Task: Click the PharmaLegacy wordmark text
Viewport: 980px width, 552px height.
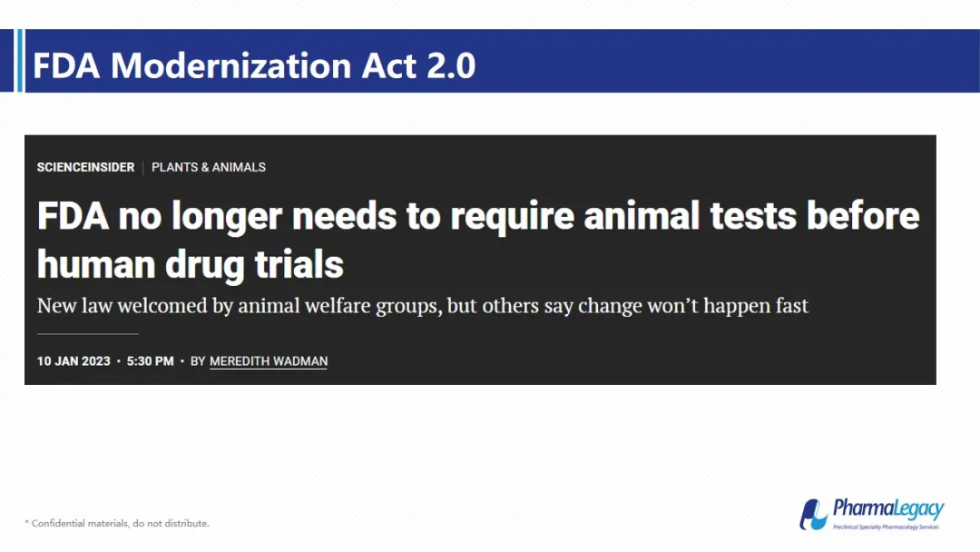Action: tap(888, 508)
